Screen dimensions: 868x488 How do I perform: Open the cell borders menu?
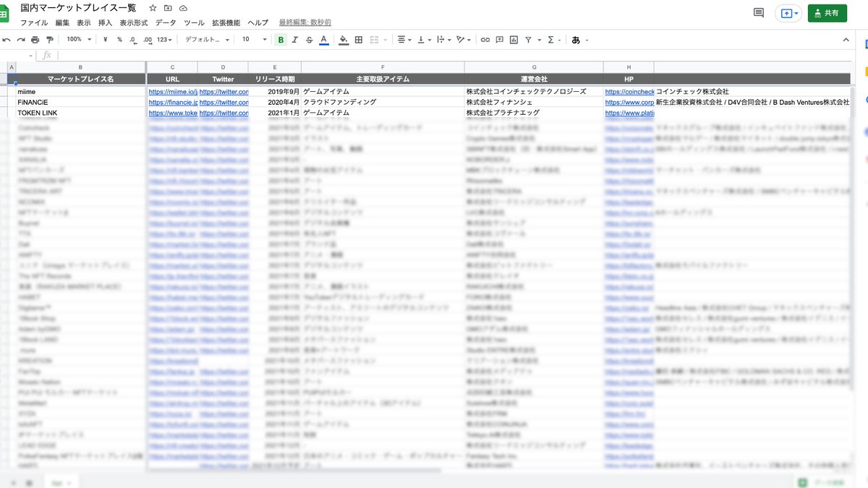tap(359, 40)
